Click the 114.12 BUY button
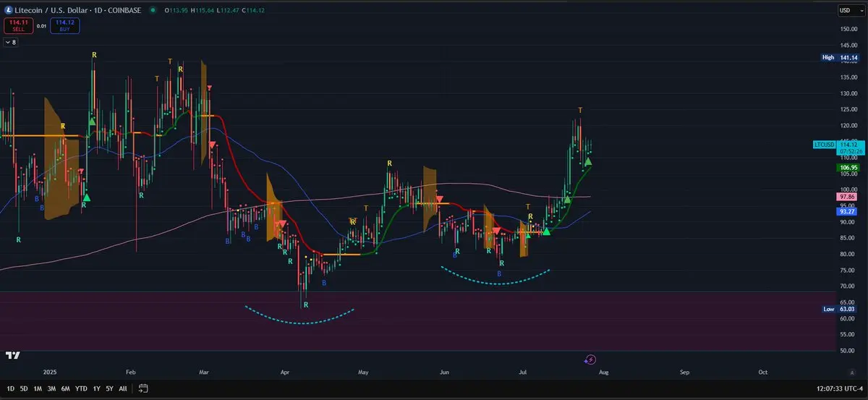 [x=67, y=26]
